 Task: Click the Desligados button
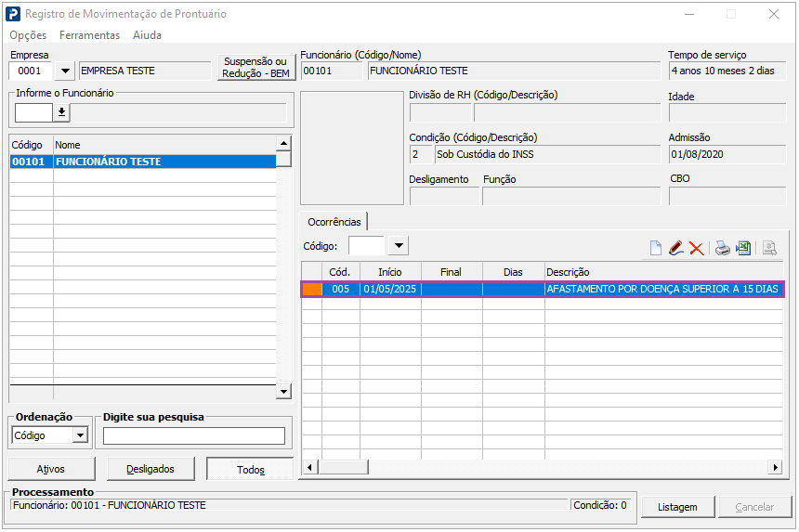point(151,469)
